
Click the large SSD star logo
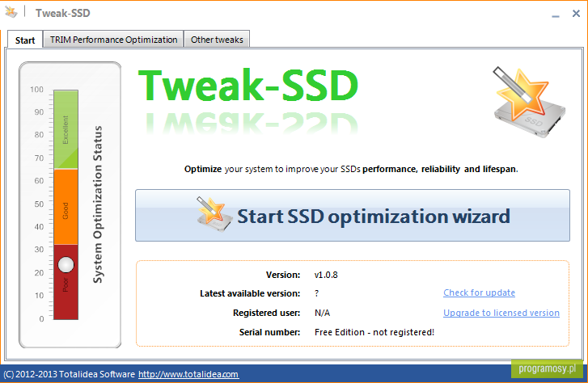(529, 102)
